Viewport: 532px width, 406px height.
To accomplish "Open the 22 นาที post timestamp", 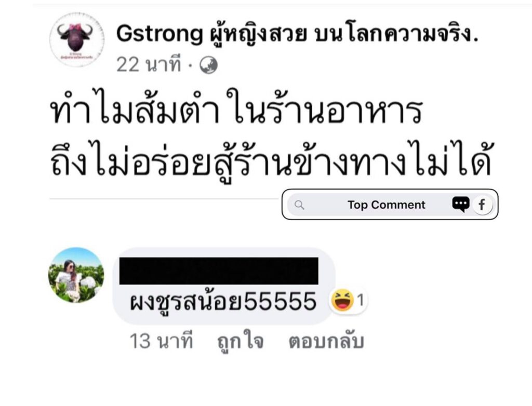I will 149,64.
